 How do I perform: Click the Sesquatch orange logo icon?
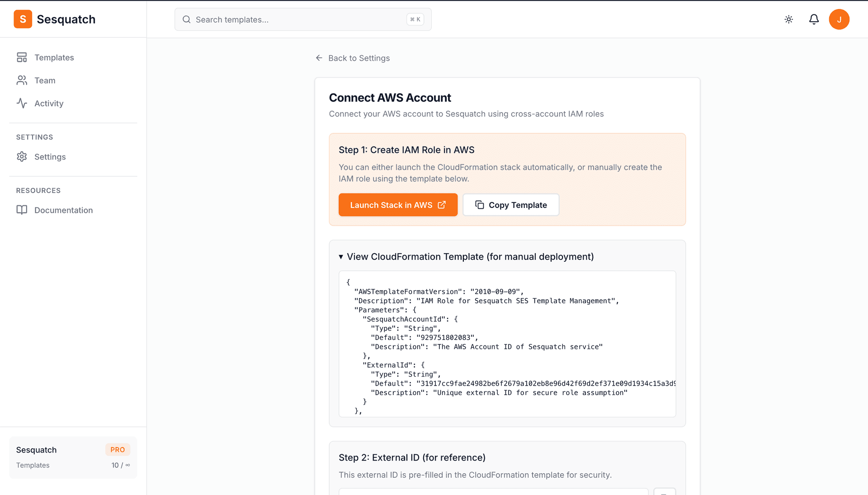point(23,19)
